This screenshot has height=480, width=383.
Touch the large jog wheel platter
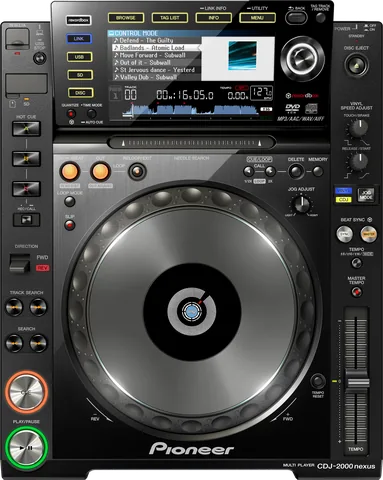(192, 311)
